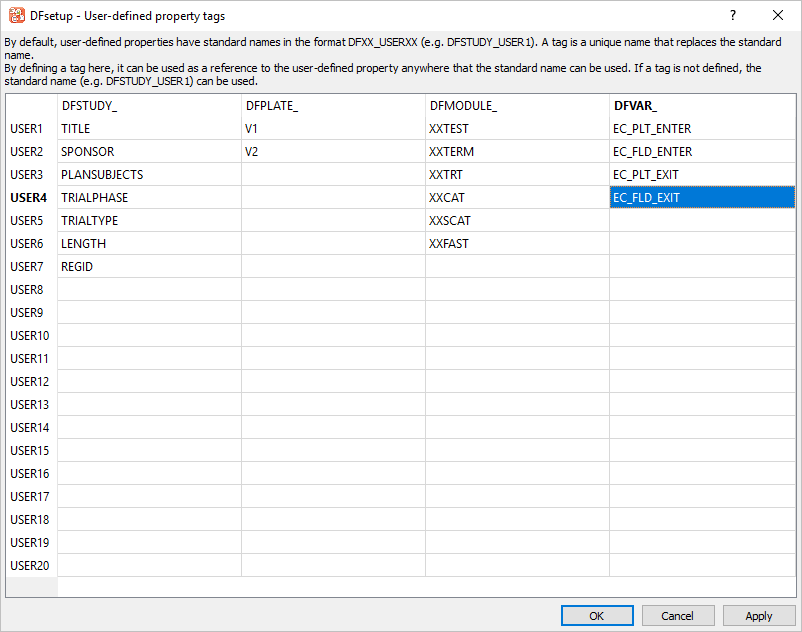
Task: Click the DFsetup app icon in title bar
Action: pyautogui.click(x=16, y=16)
